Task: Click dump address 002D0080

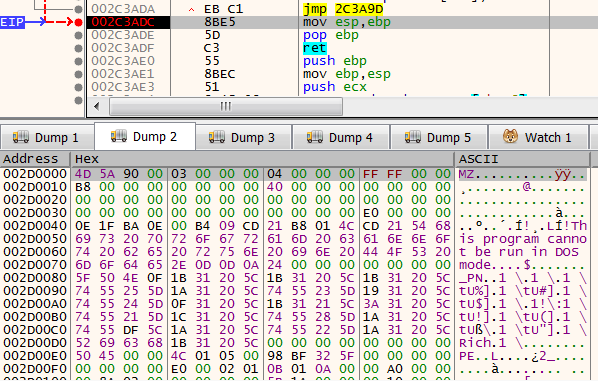Action: point(35,278)
